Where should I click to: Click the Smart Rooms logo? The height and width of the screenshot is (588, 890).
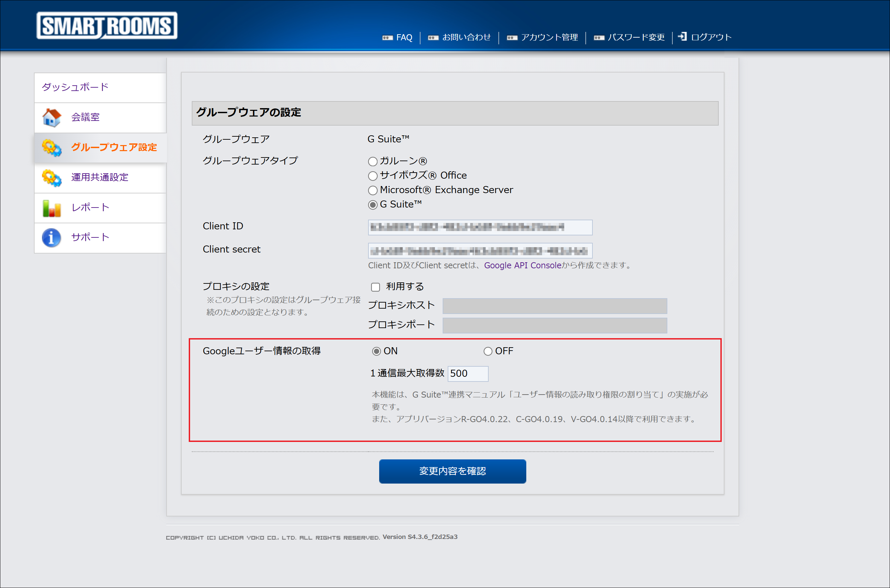click(106, 26)
